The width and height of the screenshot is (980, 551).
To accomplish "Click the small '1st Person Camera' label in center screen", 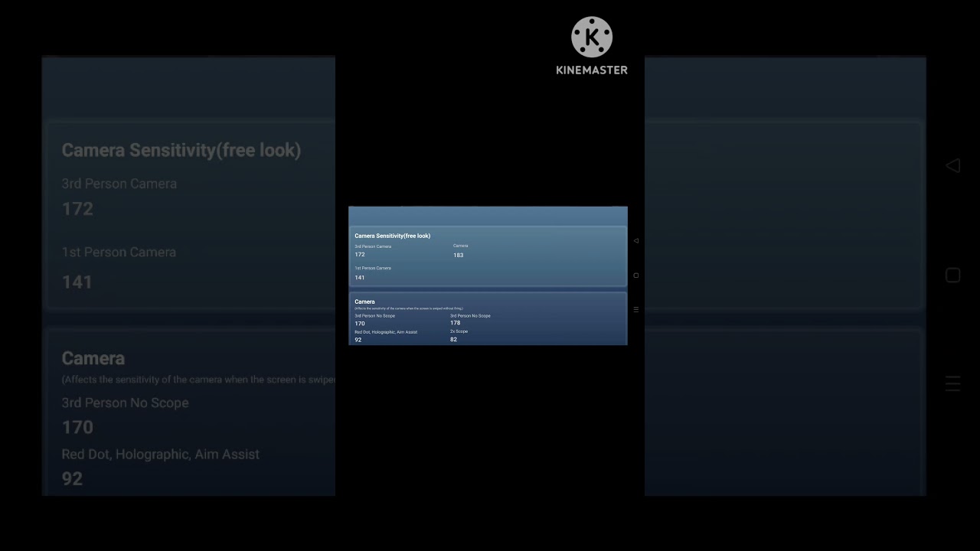I will (373, 268).
